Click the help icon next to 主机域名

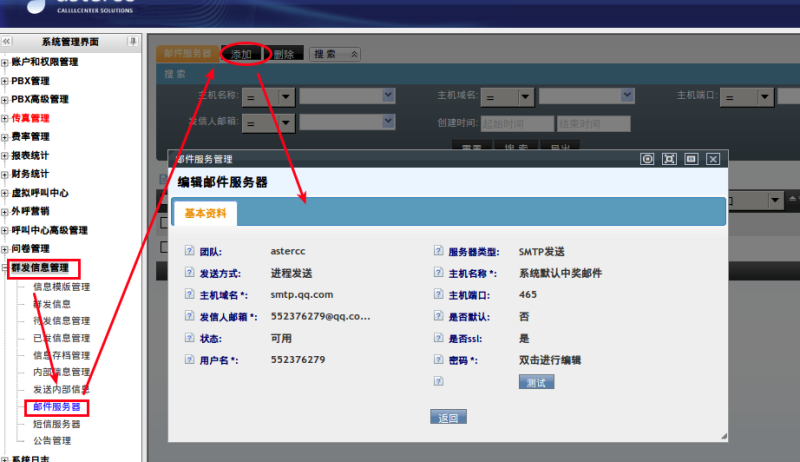coord(190,295)
